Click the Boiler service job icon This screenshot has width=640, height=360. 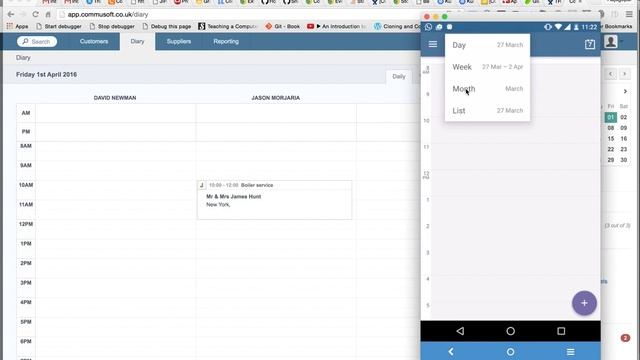[x=202, y=185]
